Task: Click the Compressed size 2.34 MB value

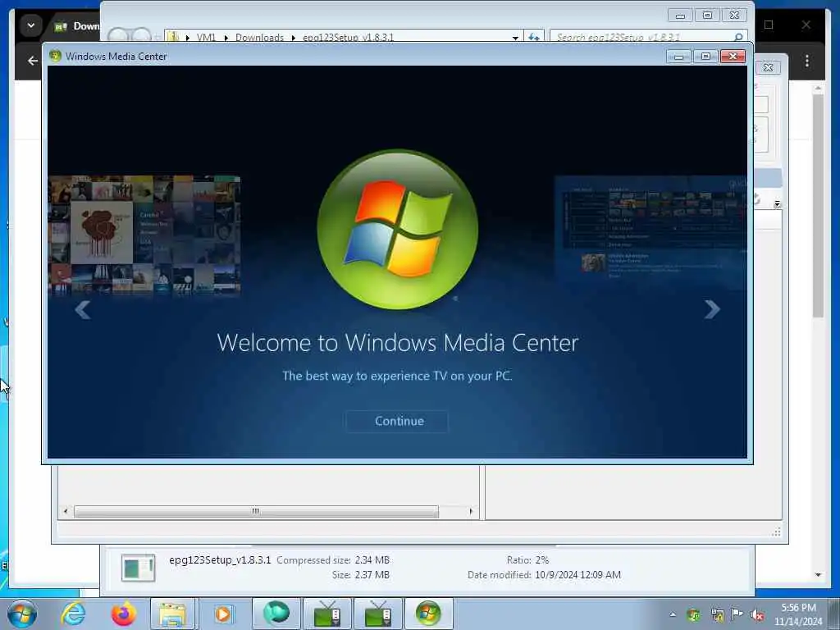Action: pyautogui.click(x=372, y=559)
